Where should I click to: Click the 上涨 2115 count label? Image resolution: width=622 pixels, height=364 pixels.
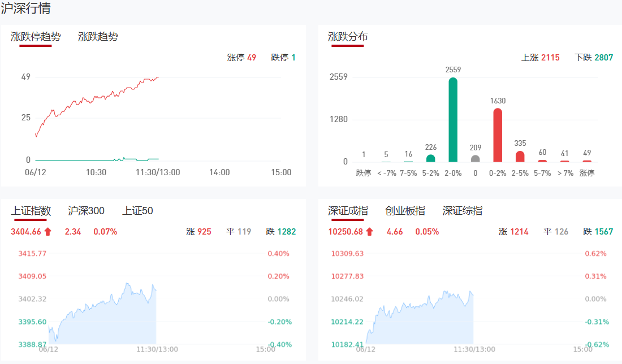[x=540, y=58]
